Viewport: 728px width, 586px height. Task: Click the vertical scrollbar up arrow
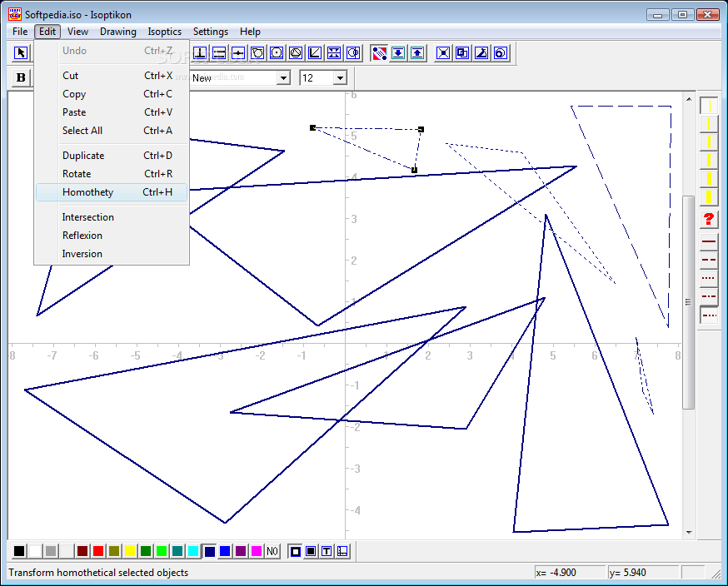tap(689, 99)
